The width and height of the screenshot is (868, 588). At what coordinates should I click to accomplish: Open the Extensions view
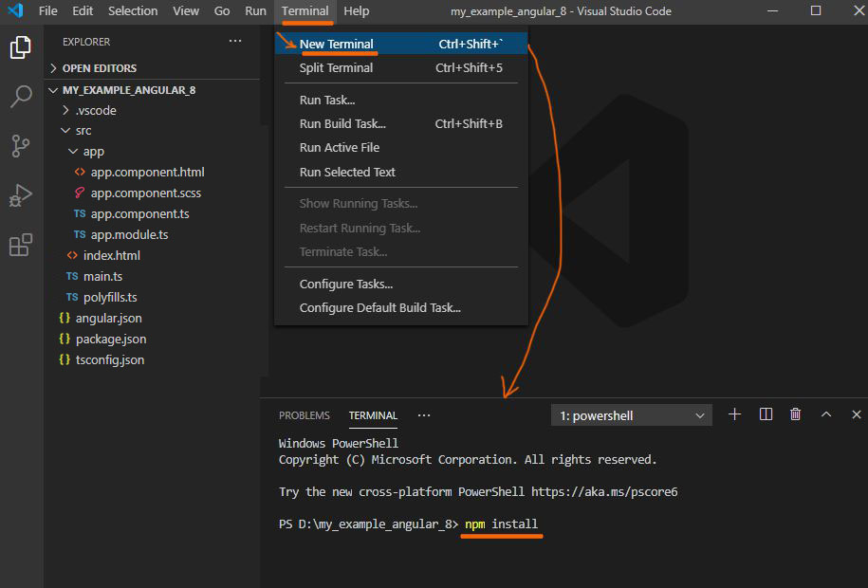point(20,246)
